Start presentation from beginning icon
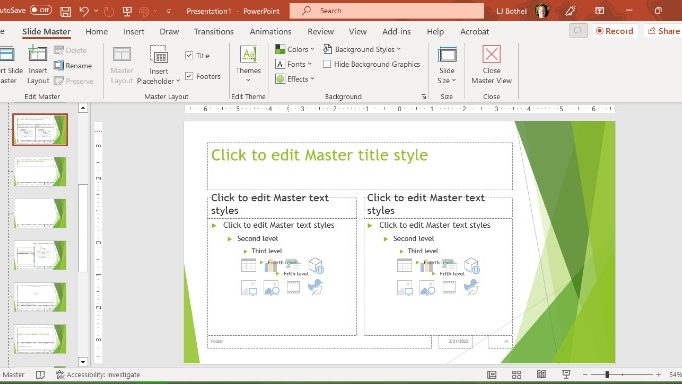This screenshot has width=682, height=384. coord(127,11)
